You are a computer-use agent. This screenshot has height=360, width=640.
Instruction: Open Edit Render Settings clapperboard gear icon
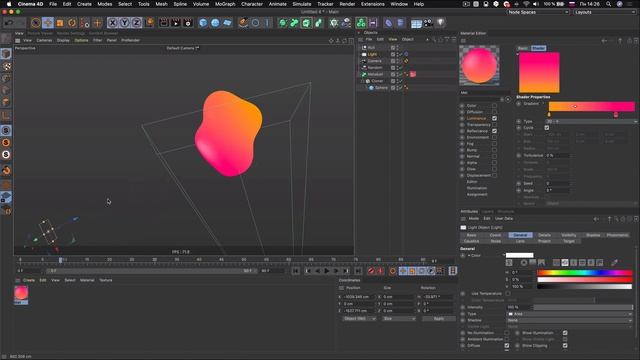[188, 23]
